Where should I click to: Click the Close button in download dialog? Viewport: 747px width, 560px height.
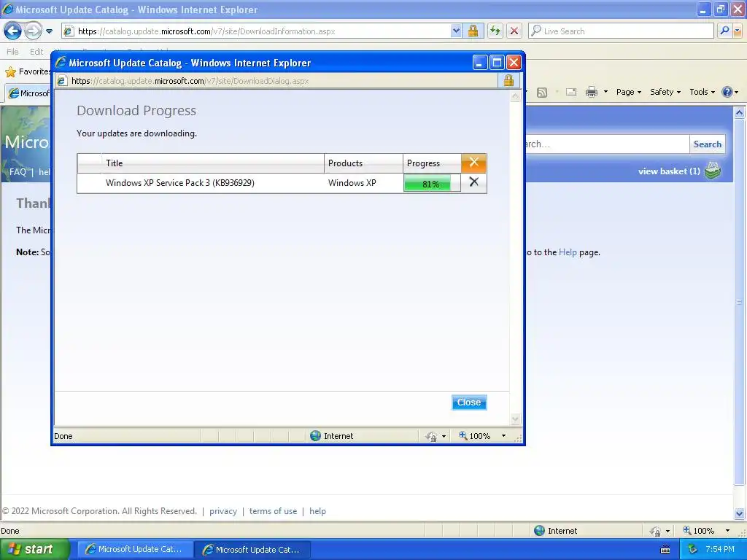[x=469, y=402]
